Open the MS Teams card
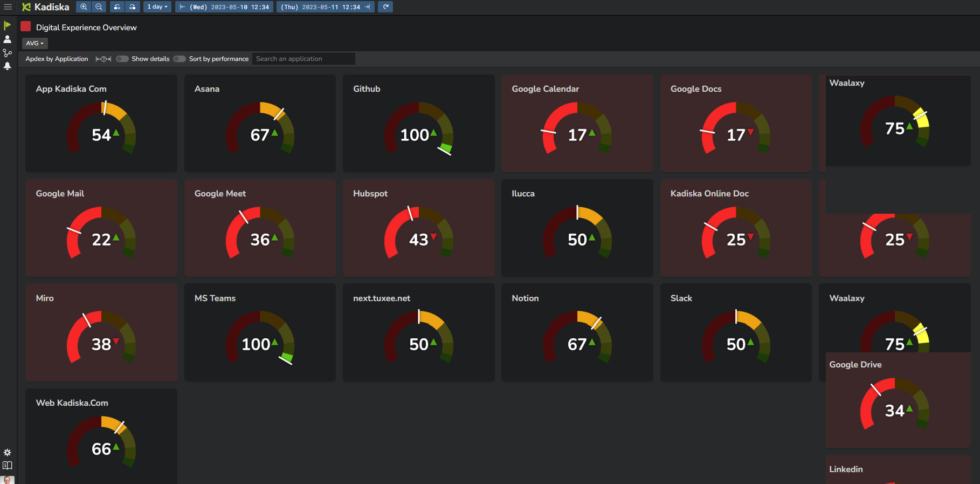 (x=260, y=333)
